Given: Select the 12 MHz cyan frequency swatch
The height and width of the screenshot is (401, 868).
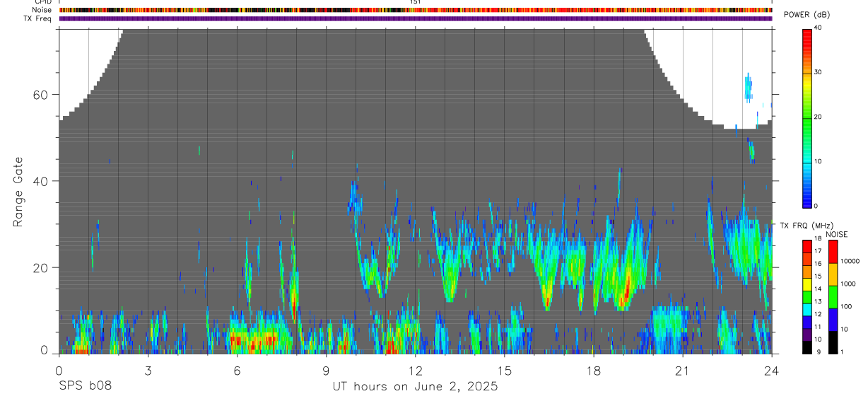Looking at the screenshot, I should pyautogui.click(x=807, y=315).
